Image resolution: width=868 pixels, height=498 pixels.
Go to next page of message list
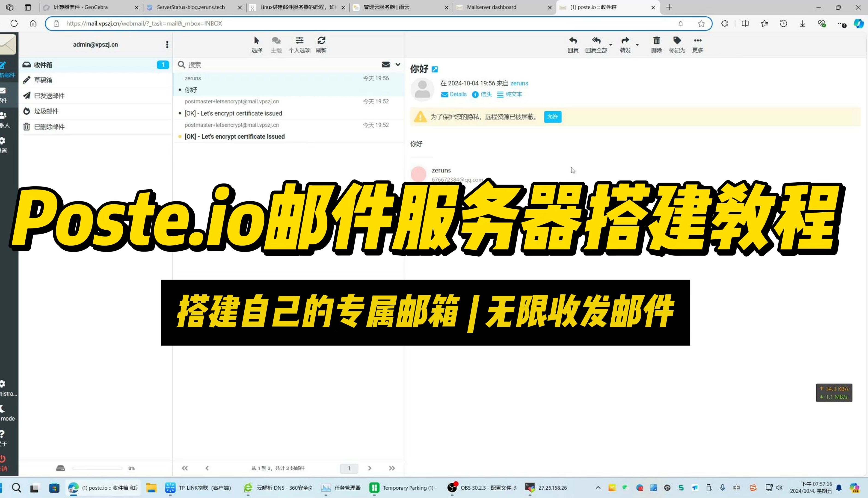[370, 468]
